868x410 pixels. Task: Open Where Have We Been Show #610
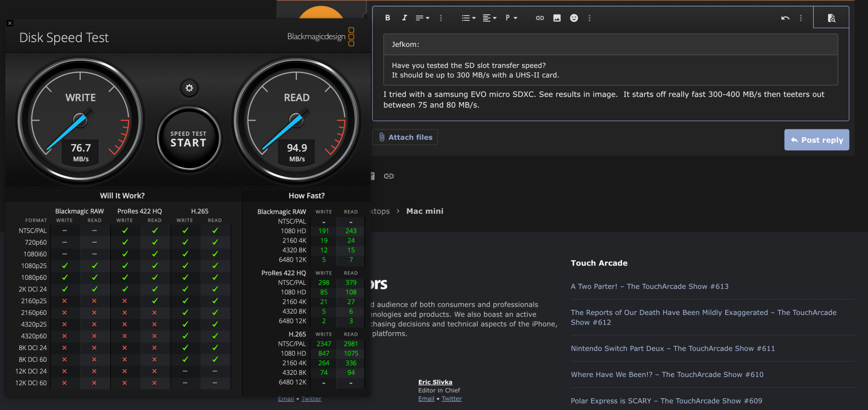[667, 374]
